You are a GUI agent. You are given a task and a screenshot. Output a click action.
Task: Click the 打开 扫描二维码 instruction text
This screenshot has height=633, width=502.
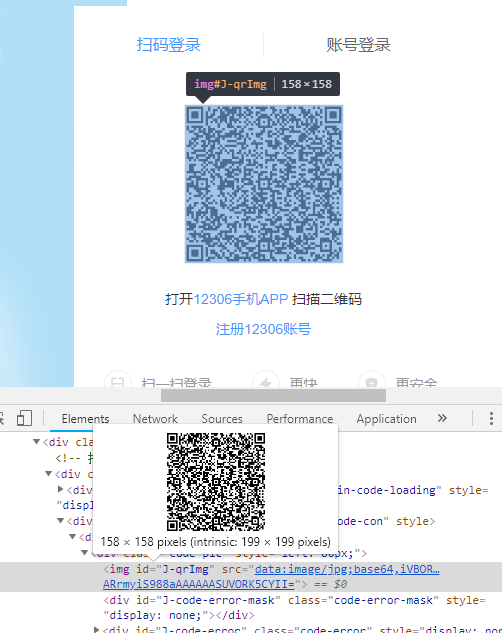[264, 299]
